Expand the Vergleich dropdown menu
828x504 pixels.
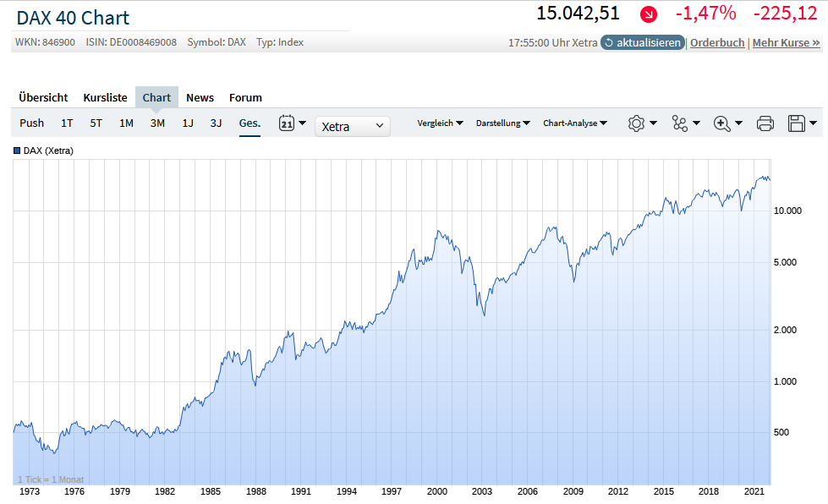[x=441, y=123]
